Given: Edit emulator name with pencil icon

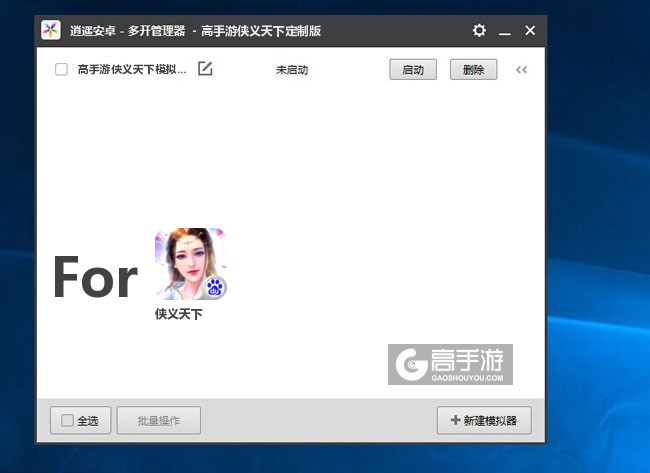Looking at the screenshot, I should point(205,69).
